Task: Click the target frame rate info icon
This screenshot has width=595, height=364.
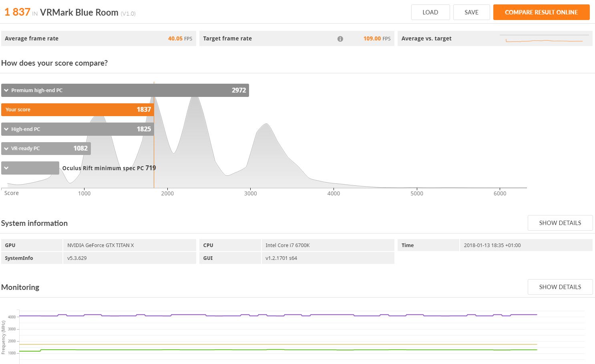Action: (340, 39)
